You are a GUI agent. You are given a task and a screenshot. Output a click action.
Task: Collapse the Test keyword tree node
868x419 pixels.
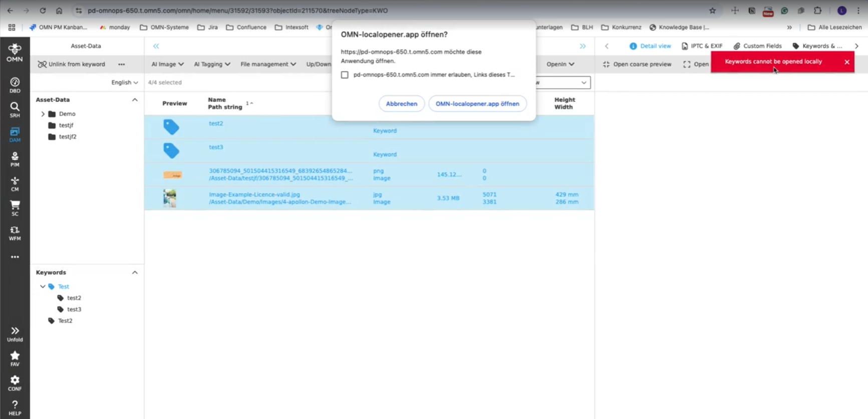tap(43, 287)
